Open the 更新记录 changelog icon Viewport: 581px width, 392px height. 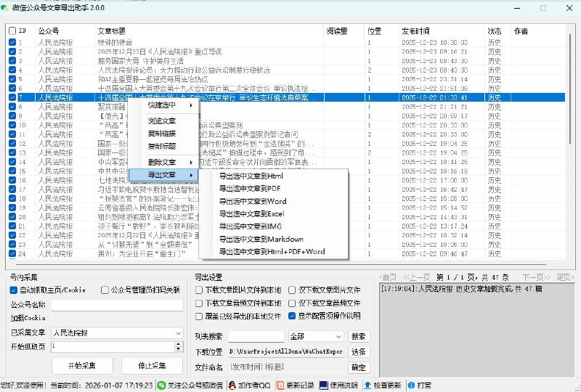[280, 385]
